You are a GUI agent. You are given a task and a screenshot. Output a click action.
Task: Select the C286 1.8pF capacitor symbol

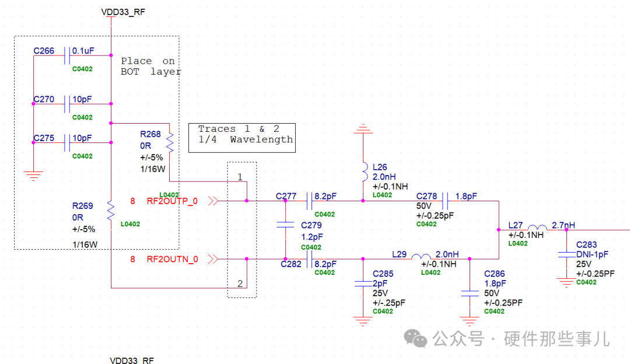(x=469, y=295)
